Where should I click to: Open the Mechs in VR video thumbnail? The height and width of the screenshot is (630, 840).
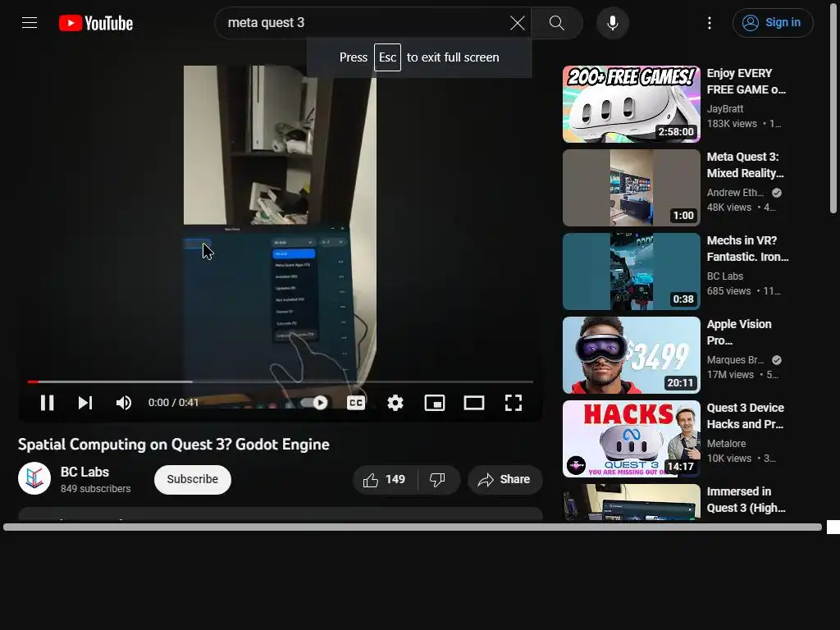click(x=631, y=272)
